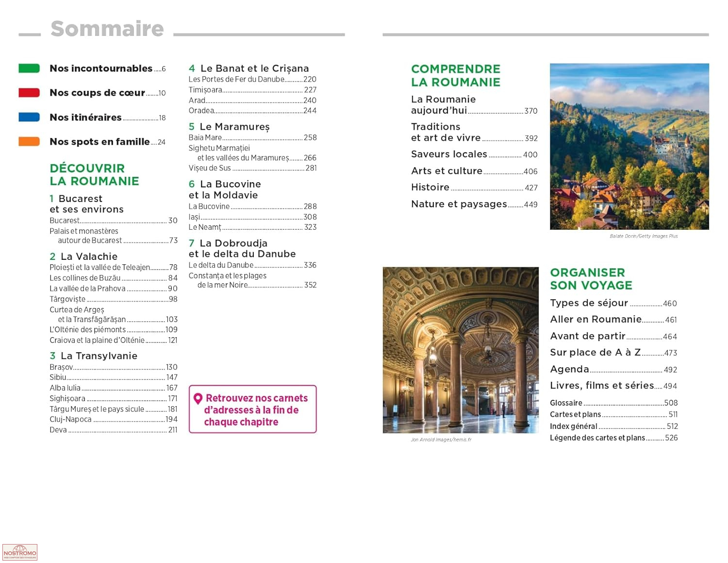The image size is (728, 563).
Task: Open the 'Vișeu de Sus' entry
Action: coord(252,168)
